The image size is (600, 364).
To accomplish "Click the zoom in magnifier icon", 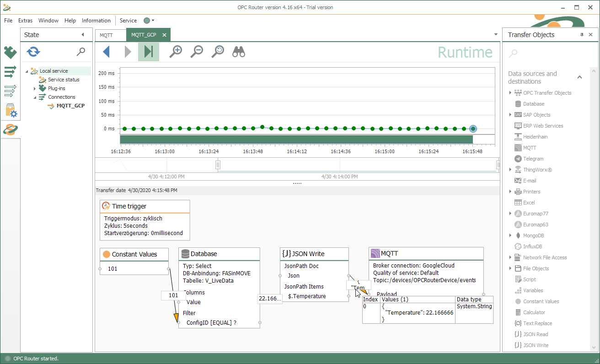I will click(176, 52).
